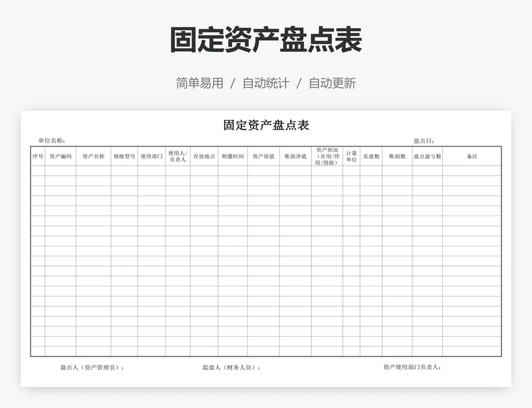The height and width of the screenshot is (408, 532).
Task: Select the 账面数 column header
Action: click(x=397, y=156)
